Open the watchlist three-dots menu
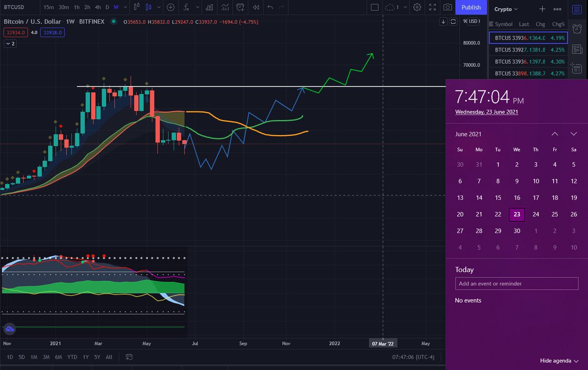This screenshot has height=370, width=588. tap(557, 9)
